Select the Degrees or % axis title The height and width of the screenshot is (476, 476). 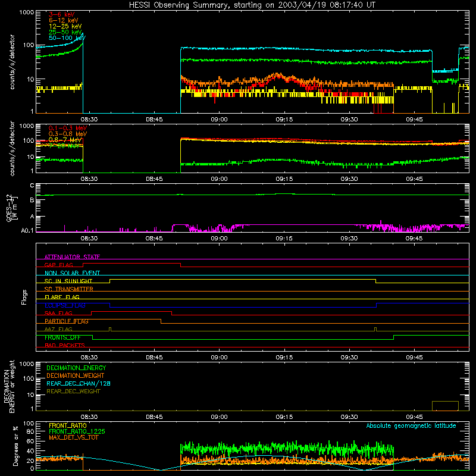(15, 446)
